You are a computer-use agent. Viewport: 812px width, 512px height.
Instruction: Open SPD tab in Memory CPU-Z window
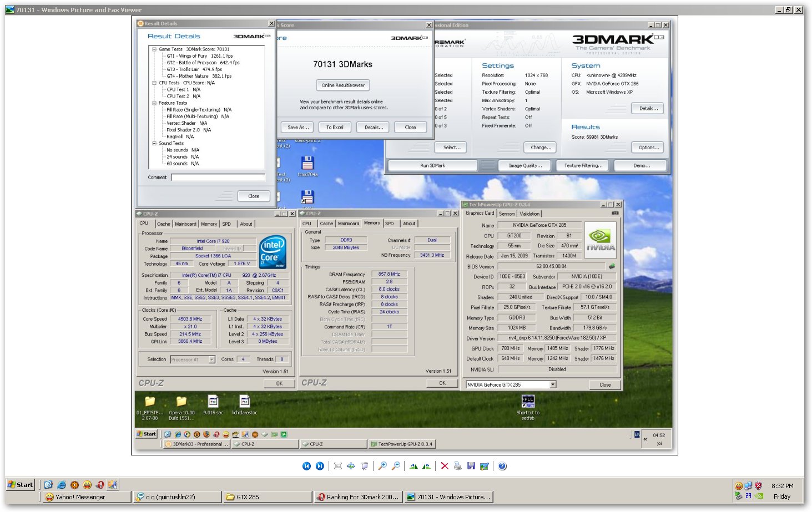pos(390,224)
